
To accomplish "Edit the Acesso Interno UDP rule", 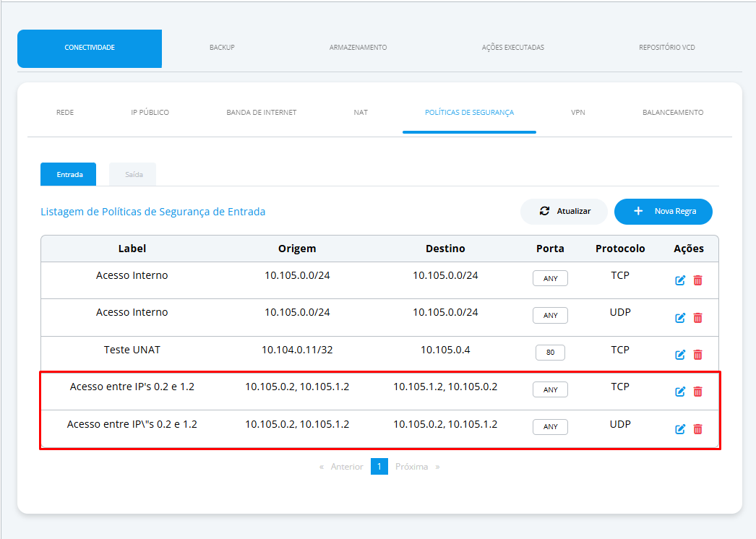I will pos(680,318).
